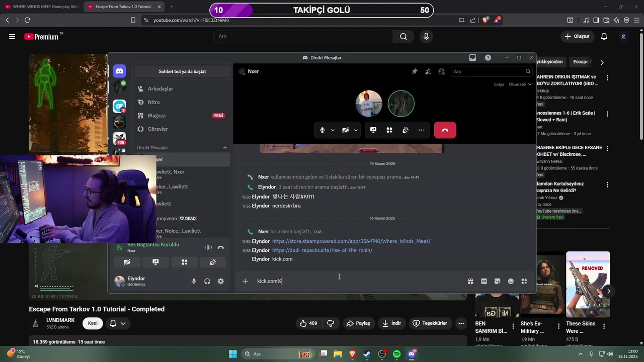
Task: Open the dodi-repacks rise-of-the-ronin link
Action: point(322,250)
